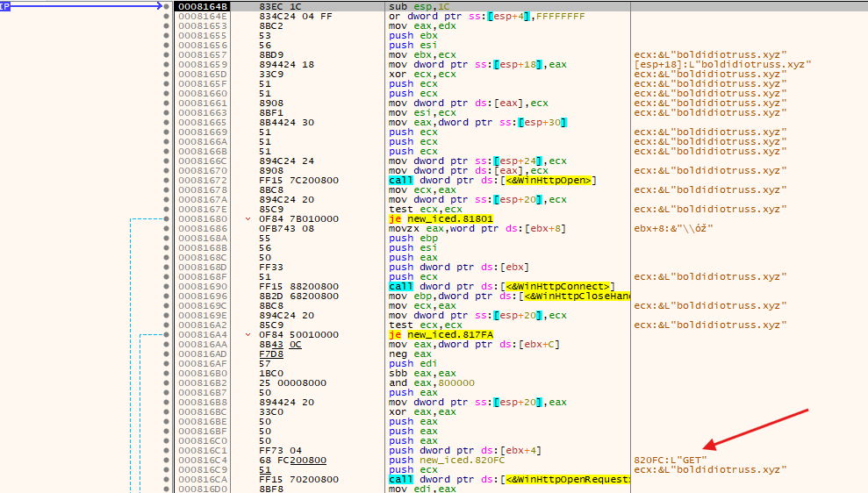Select the call to WinHttpConnect instruction
This screenshot has height=493, width=868.
[502, 287]
